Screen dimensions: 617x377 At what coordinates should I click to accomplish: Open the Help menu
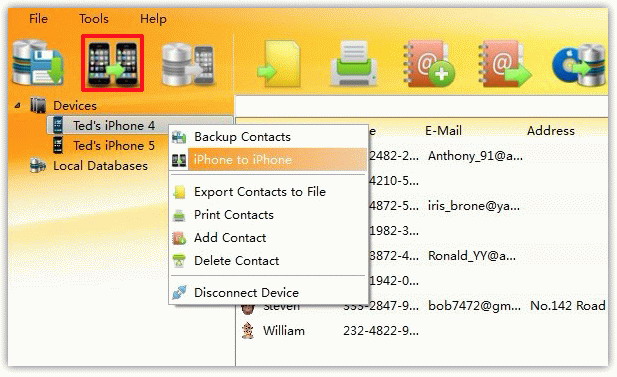pyautogui.click(x=153, y=19)
